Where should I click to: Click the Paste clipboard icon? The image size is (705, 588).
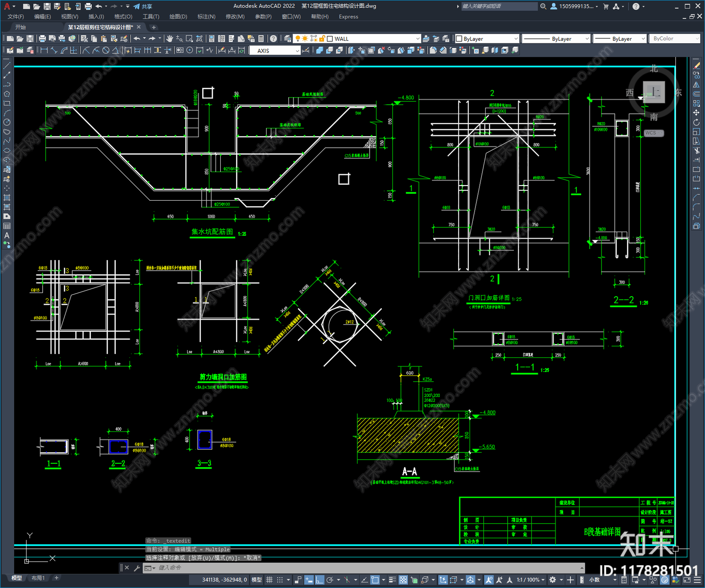click(104, 39)
